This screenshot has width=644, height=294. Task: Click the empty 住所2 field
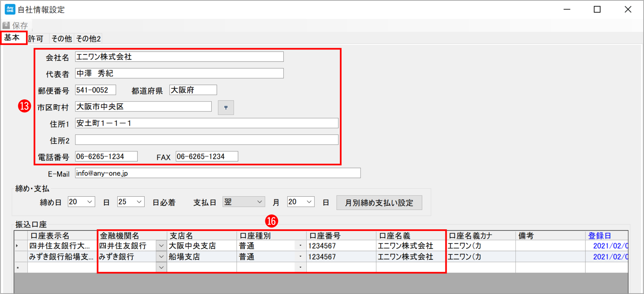pos(206,140)
